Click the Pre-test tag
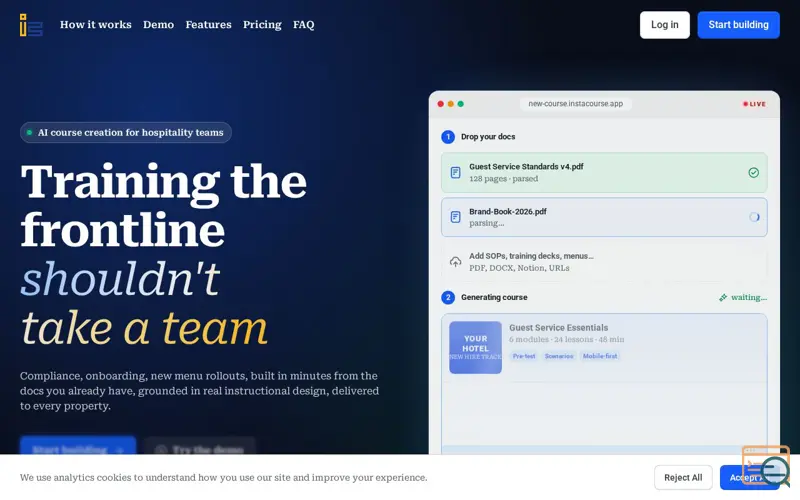The image size is (800, 500). click(524, 356)
